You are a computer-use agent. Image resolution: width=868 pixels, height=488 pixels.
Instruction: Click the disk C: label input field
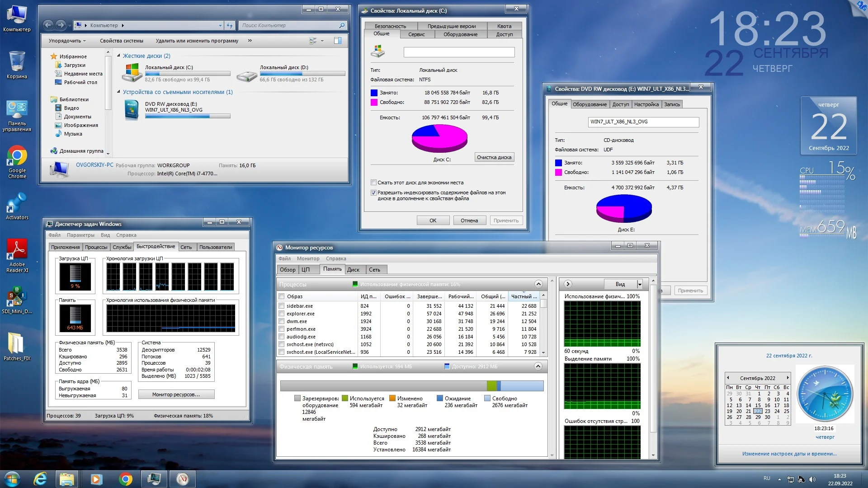[458, 52]
